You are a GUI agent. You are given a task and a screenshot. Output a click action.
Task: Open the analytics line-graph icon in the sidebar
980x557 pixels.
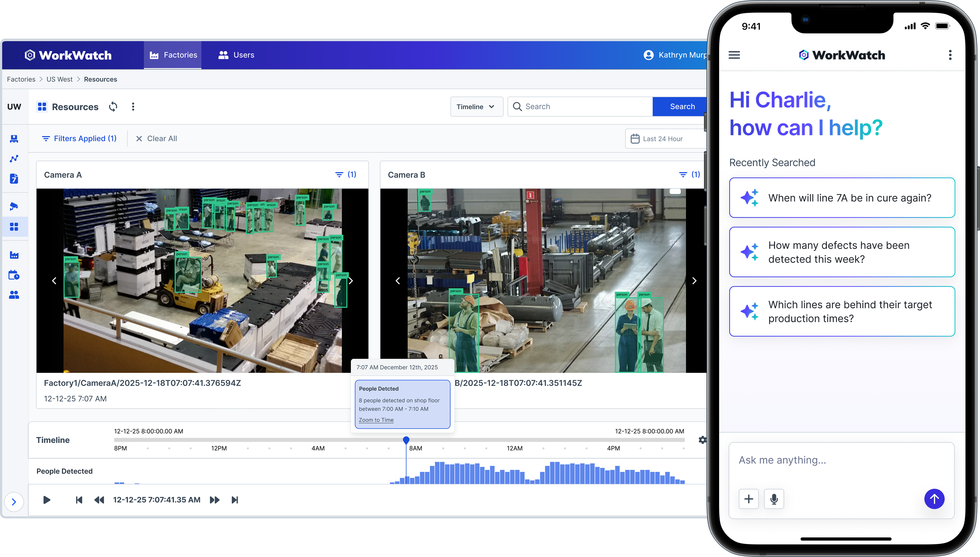14,158
